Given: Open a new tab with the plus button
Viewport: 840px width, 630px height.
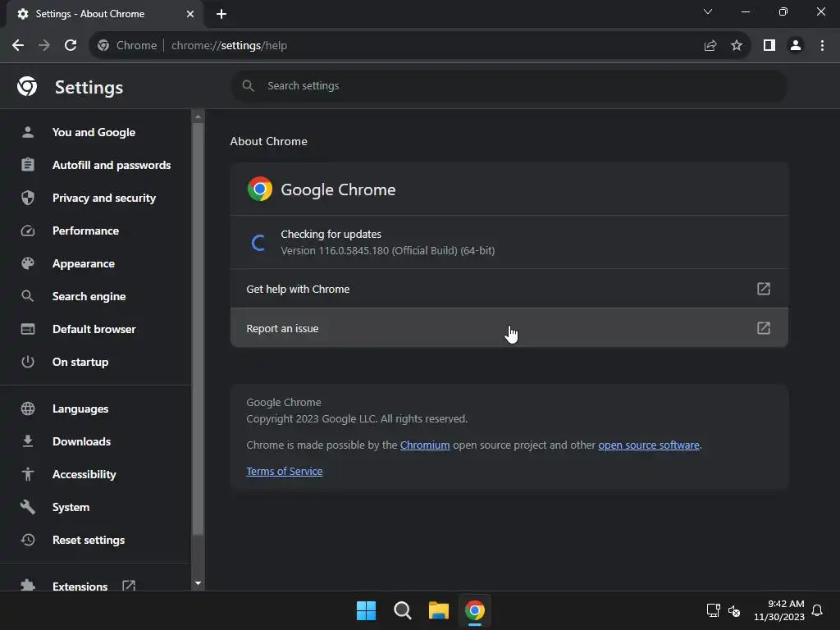Looking at the screenshot, I should (x=221, y=14).
